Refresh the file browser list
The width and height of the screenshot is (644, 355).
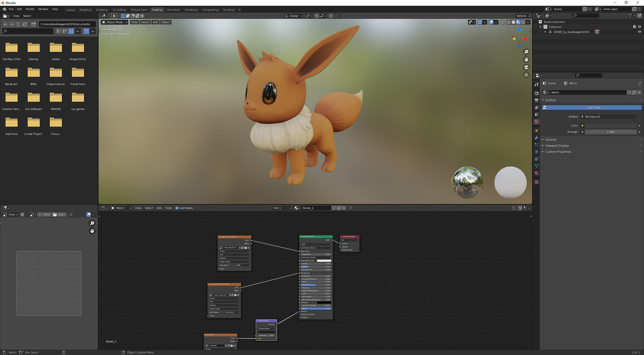[25, 24]
